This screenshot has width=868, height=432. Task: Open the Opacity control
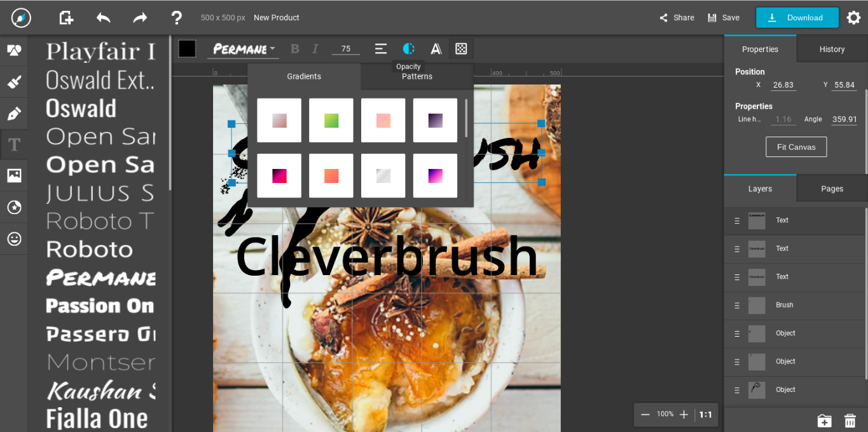[409, 49]
